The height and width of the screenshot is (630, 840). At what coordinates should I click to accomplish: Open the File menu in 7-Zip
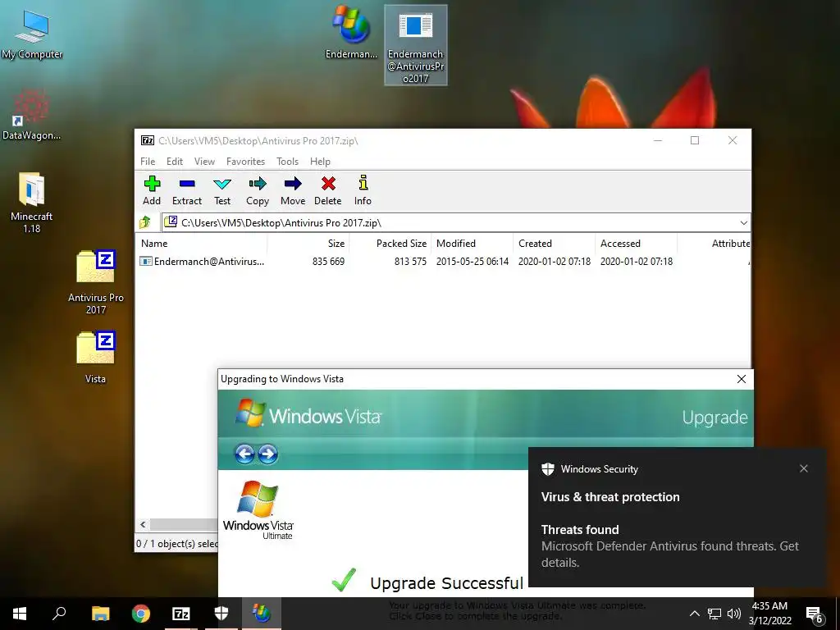tap(148, 162)
